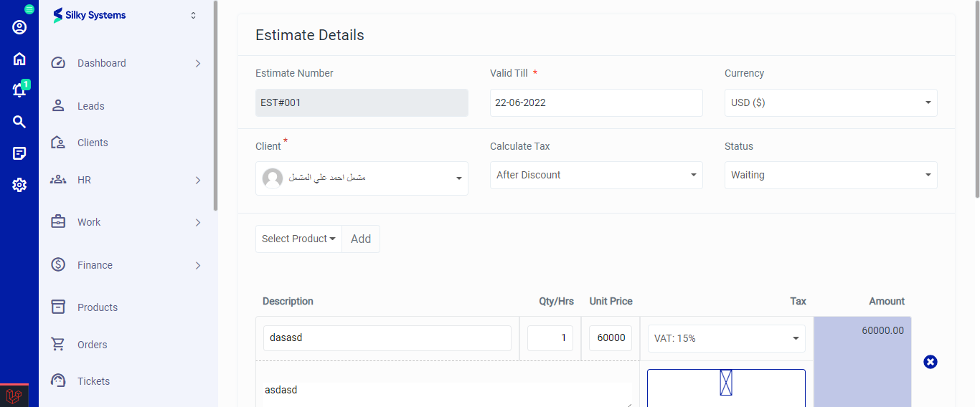
Task: Click the Qty/Hrs quantity field
Action: (x=550, y=337)
